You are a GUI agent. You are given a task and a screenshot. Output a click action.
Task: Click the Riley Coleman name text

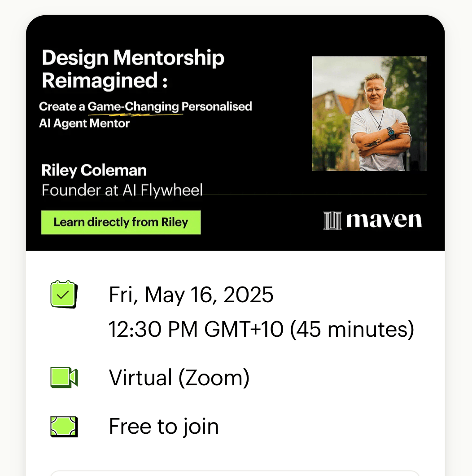click(x=94, y=170)
